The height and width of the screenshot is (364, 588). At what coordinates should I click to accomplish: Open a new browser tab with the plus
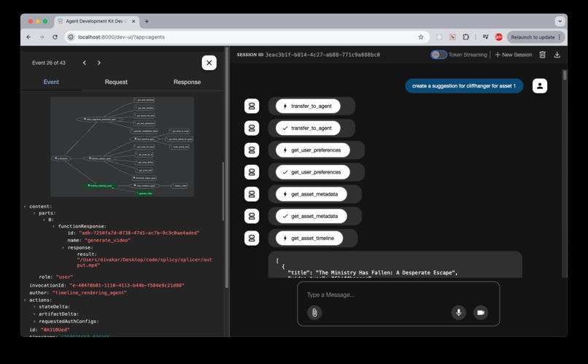[x=147, y=21]
